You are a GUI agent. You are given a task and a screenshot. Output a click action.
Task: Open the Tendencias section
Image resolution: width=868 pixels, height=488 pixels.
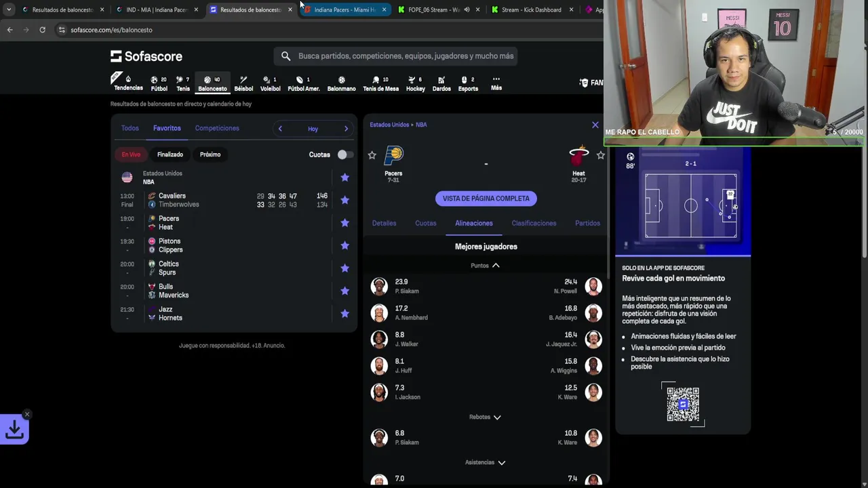click(128, 83)
